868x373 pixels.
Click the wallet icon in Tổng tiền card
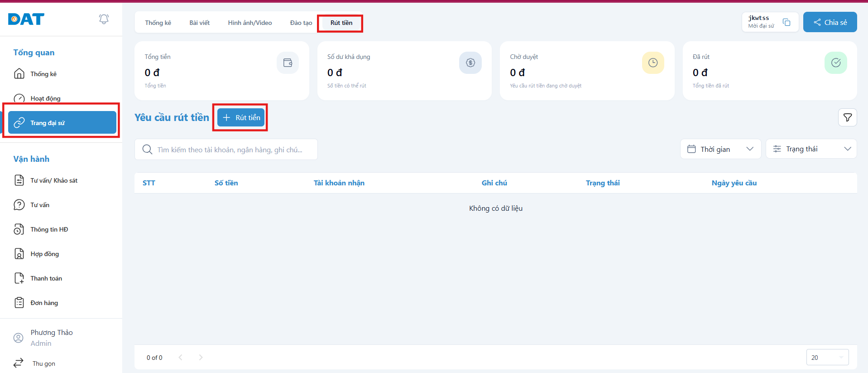pyautogui.click(x=288, y=63)
